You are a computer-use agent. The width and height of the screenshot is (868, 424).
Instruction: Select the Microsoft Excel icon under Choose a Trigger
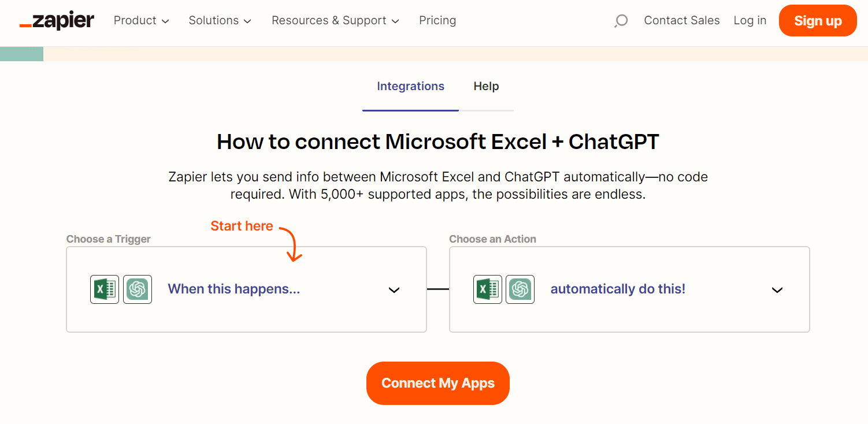click(105, 289)
